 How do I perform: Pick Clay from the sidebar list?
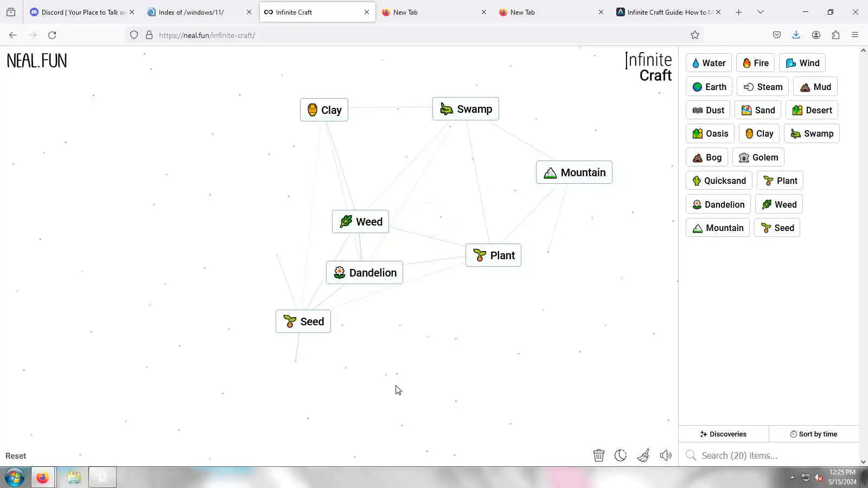point(759,133)
